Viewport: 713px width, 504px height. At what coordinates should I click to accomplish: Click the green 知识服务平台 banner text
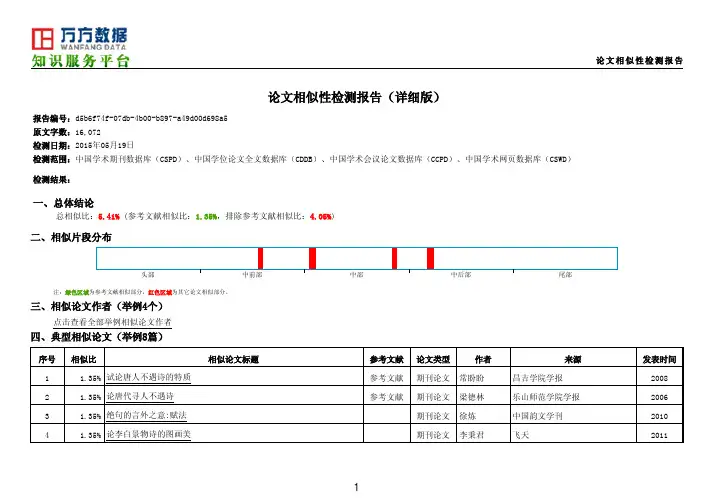click(80, 62)
